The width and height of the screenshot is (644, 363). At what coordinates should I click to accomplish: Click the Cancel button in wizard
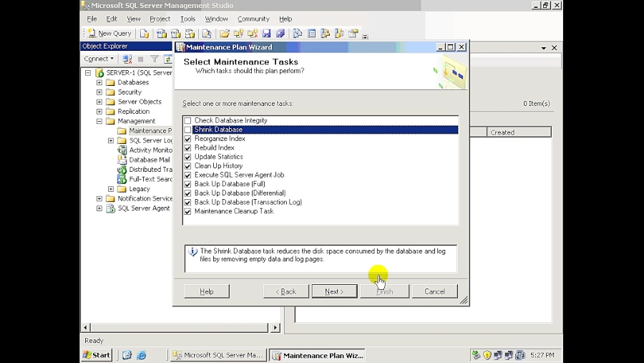pyautogui.click(x=434, y=291)
